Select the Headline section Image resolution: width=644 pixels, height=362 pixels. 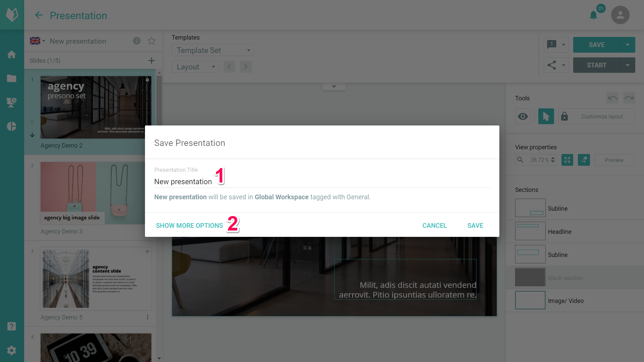[x=559, y=231]
